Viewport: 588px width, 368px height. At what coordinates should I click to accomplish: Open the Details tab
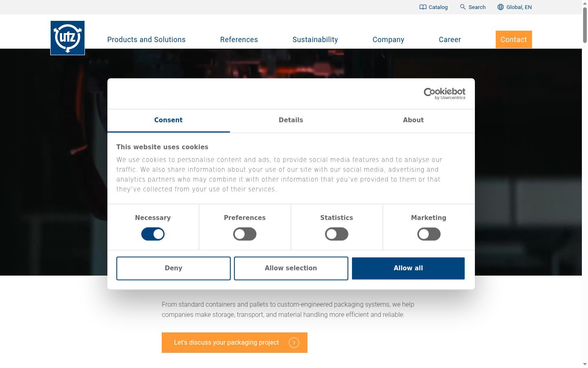pyautogui.click(x=291, y=120)
